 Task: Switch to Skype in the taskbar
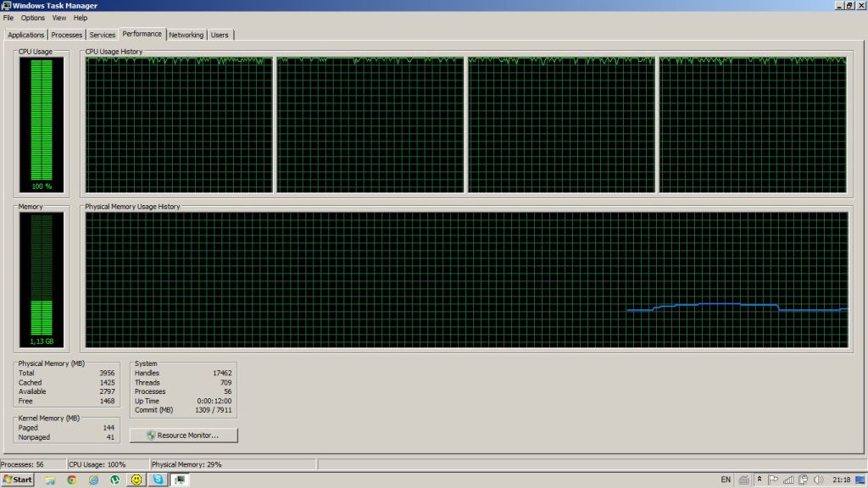point(158,480)
